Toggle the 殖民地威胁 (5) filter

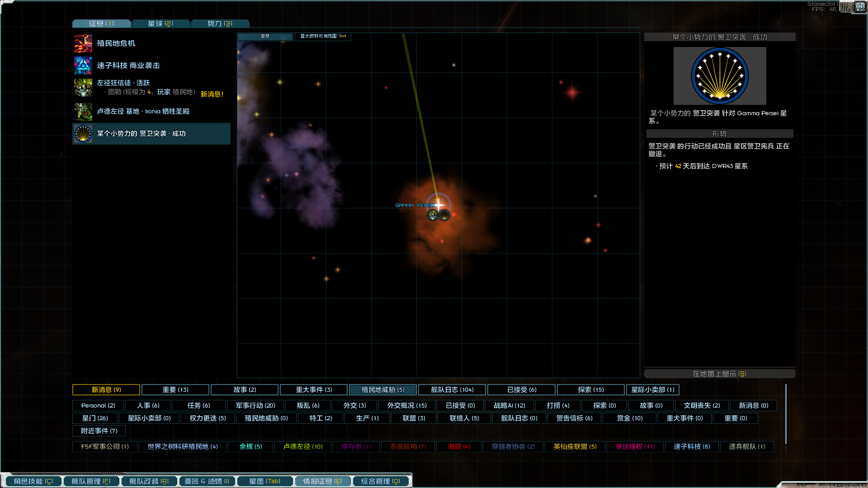tap(383, 389)
